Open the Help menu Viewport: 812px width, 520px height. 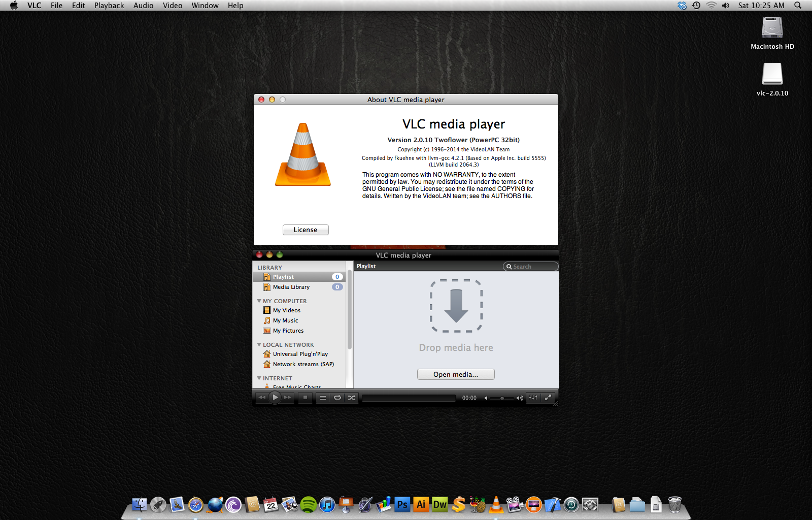(x=235, y=6)
